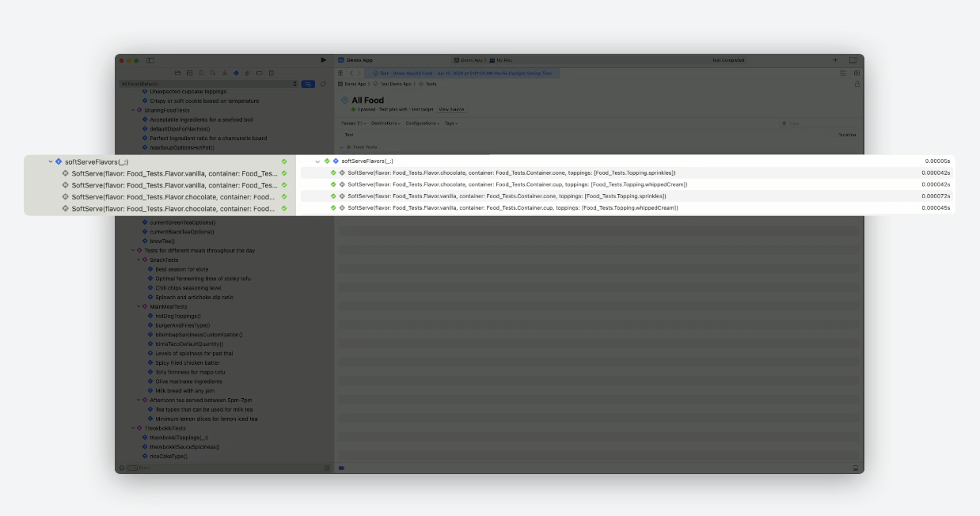Click the View Source button

coord(452,109)
